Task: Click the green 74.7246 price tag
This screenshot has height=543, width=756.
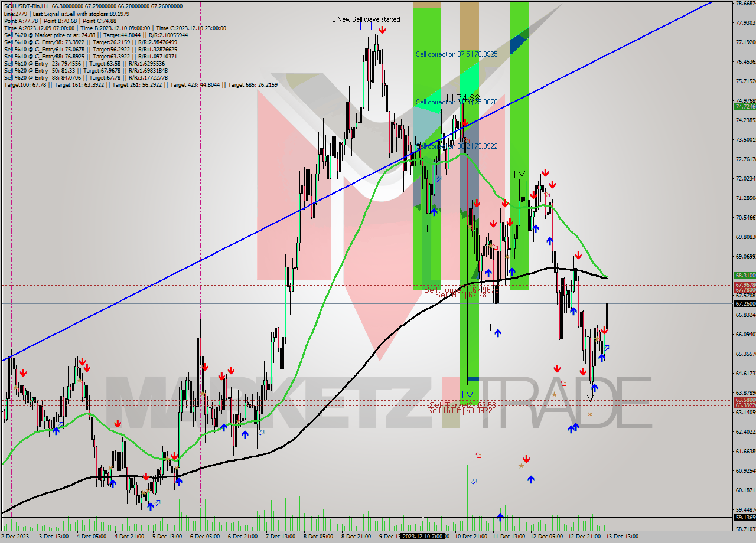Action: point(744,107)
